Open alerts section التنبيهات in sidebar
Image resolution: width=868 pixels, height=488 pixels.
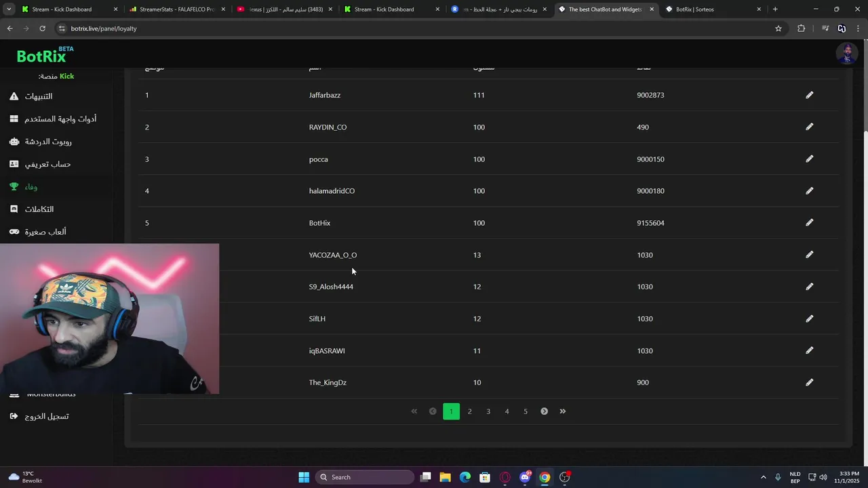(31, 96)
